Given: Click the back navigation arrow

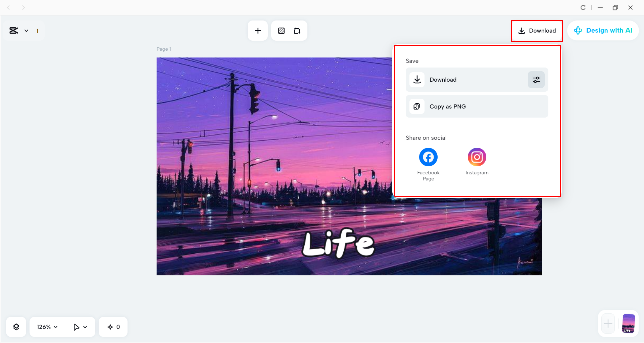Looking at the screenshot, I should point(9,7).
